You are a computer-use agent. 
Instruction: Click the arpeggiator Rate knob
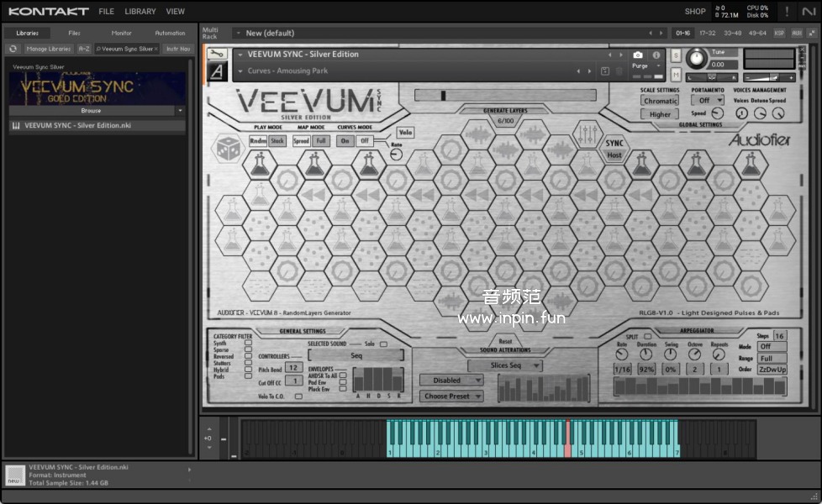(x=622, y=354)
